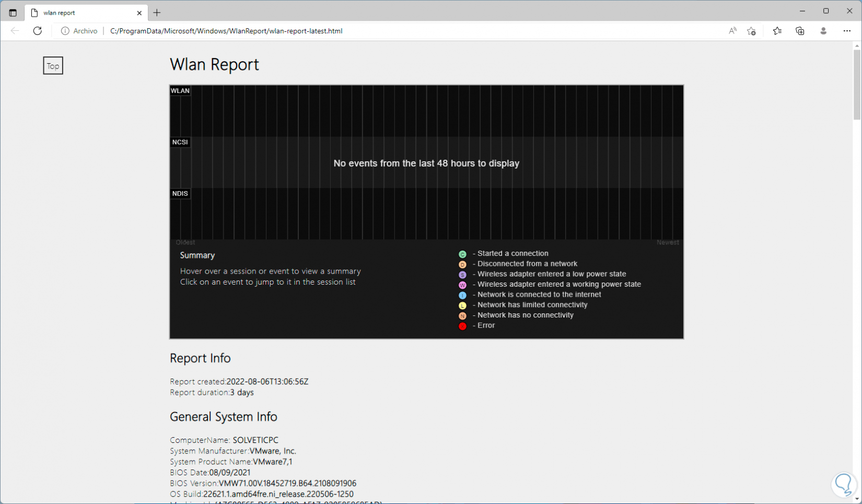862x504 pixels.
Task: Open the Collections panel
Action: [800, 31]
